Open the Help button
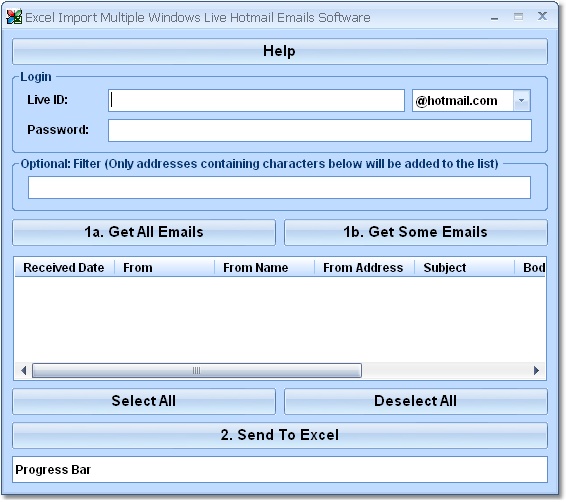 (x=280, y=51)
